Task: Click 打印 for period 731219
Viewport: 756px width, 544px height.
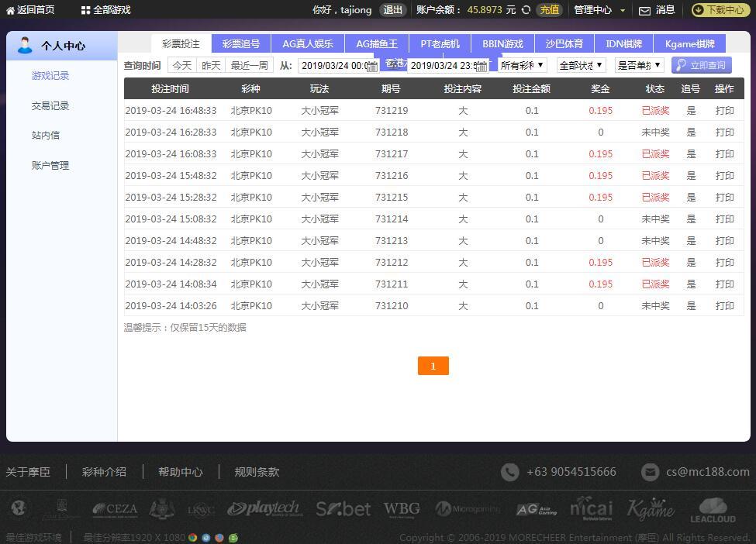Action: pyautogui.click(x=724, y=110)
